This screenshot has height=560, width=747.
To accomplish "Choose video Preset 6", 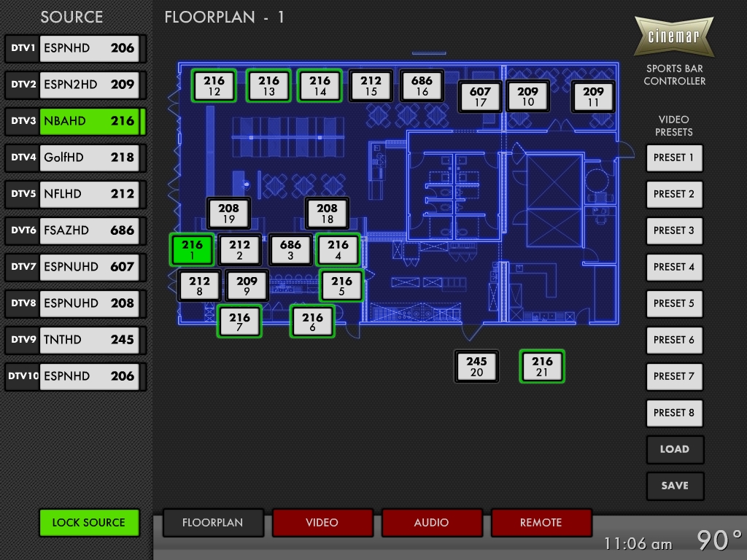I will (x=674, y=340).
